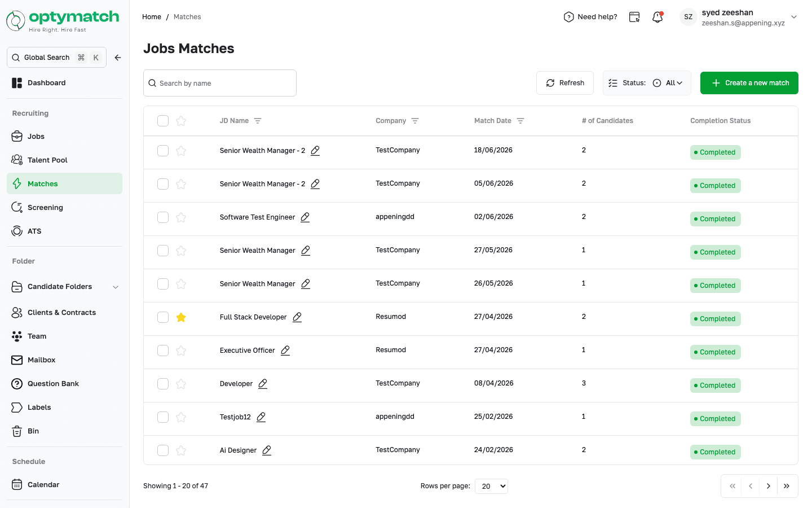This screenshot has width=812, height=508.
Task: Expand the Candidate Folders chevron
Action: [x=116, y=287]
